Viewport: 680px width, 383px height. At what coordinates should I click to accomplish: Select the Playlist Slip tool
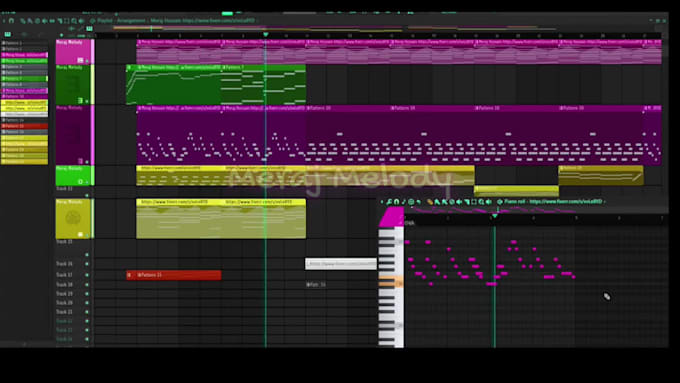(x=52, y=21)
